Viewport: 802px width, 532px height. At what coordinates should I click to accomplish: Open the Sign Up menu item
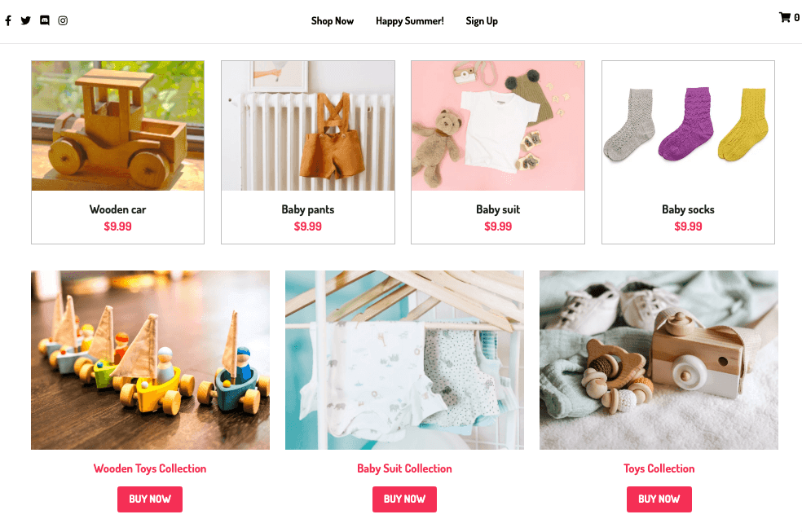click(482, 21)
